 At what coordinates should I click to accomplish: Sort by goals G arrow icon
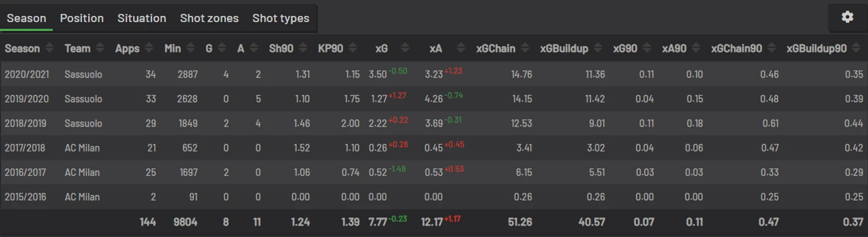(222, 48)
